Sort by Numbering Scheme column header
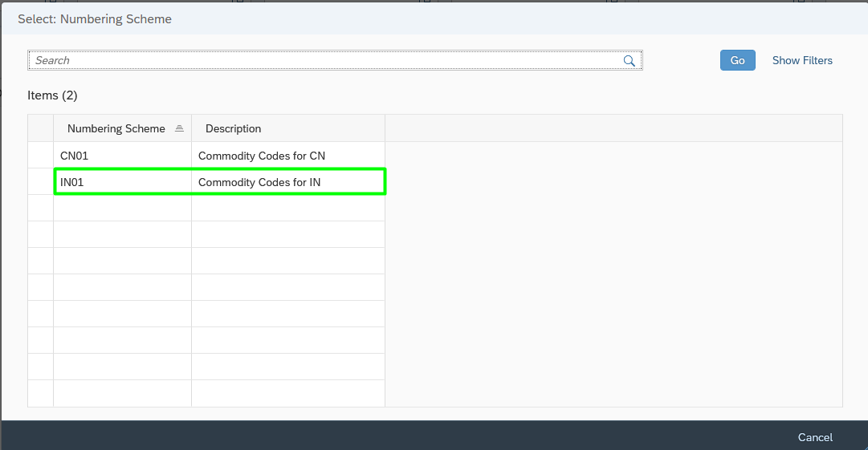This screenshot has height=450, width=868. 122,128
